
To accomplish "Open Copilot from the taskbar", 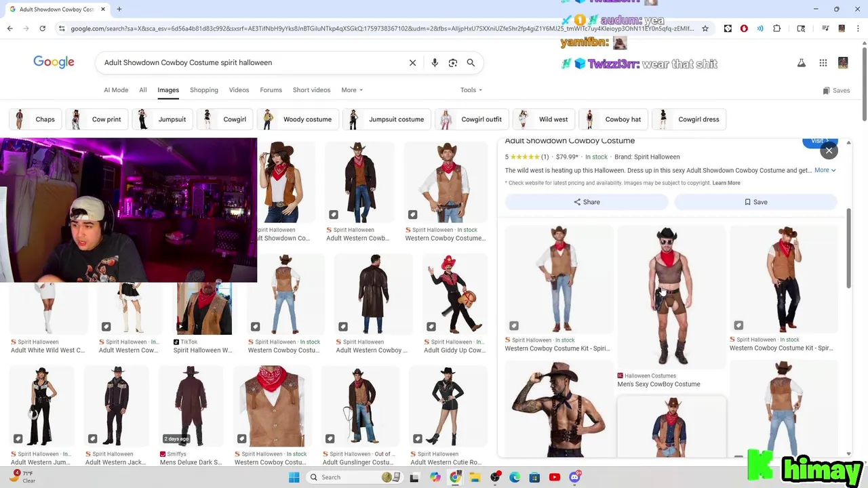I will click(x=435, y=477).
